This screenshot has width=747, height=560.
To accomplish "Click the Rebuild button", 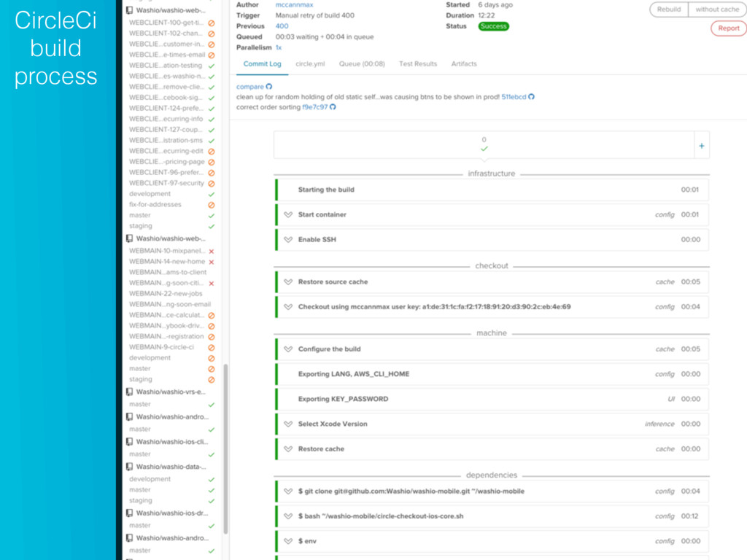I will click(x=669, y=9).
